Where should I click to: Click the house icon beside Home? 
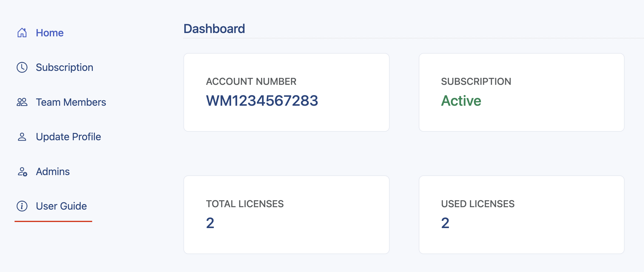point(22,33)
